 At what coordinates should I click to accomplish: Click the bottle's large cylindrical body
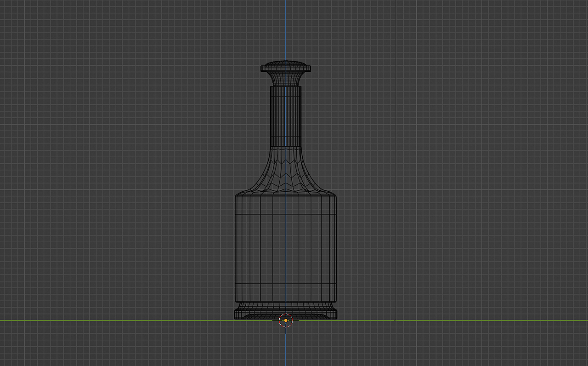coord(286,247)
